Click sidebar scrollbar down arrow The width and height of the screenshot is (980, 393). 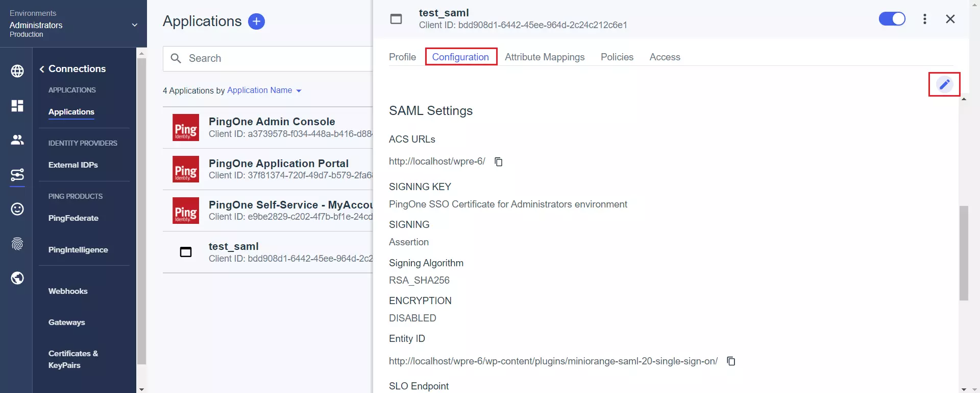point(141,389)
